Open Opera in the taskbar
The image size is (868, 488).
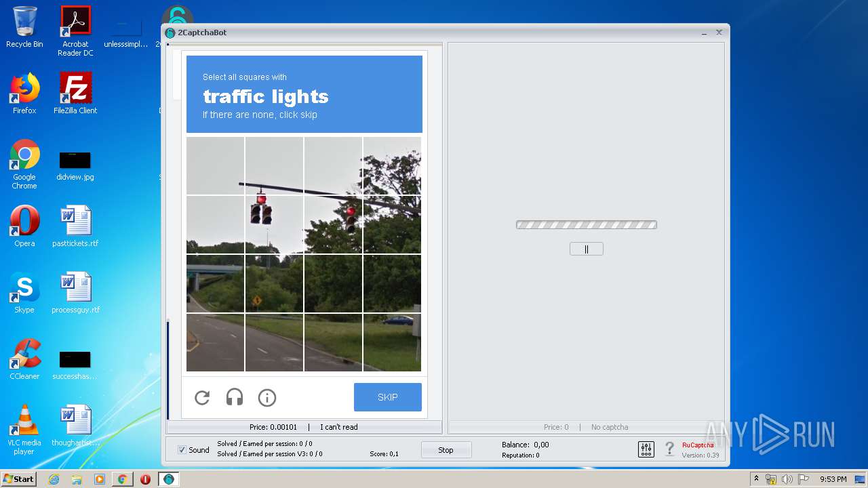click(145, 479)
